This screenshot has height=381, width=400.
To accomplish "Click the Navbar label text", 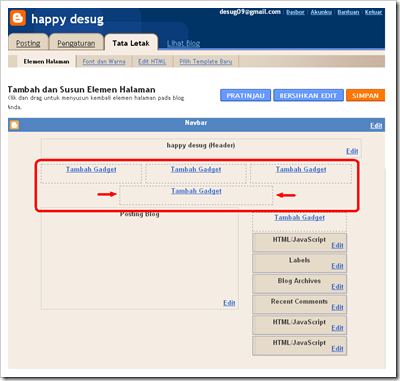I will pyautogui.click(x=196, y=123).
